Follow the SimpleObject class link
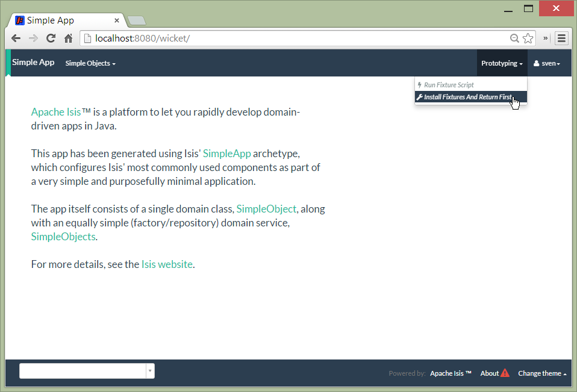 click(x=266, y=209)
